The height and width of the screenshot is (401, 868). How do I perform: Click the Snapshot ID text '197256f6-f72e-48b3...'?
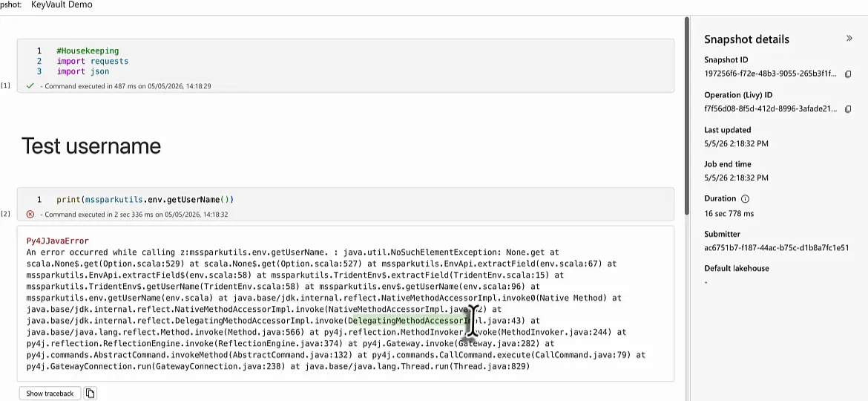pyautogui.click(x=771, y=74)
